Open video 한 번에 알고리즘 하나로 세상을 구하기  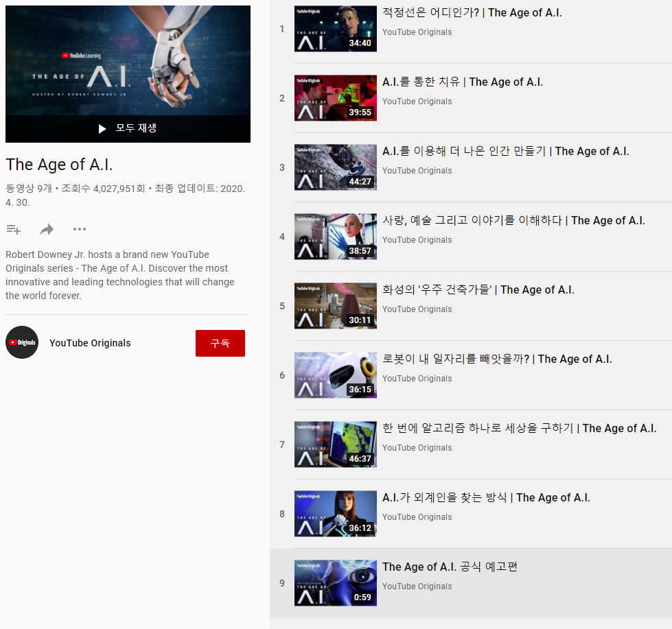[520, 428]
